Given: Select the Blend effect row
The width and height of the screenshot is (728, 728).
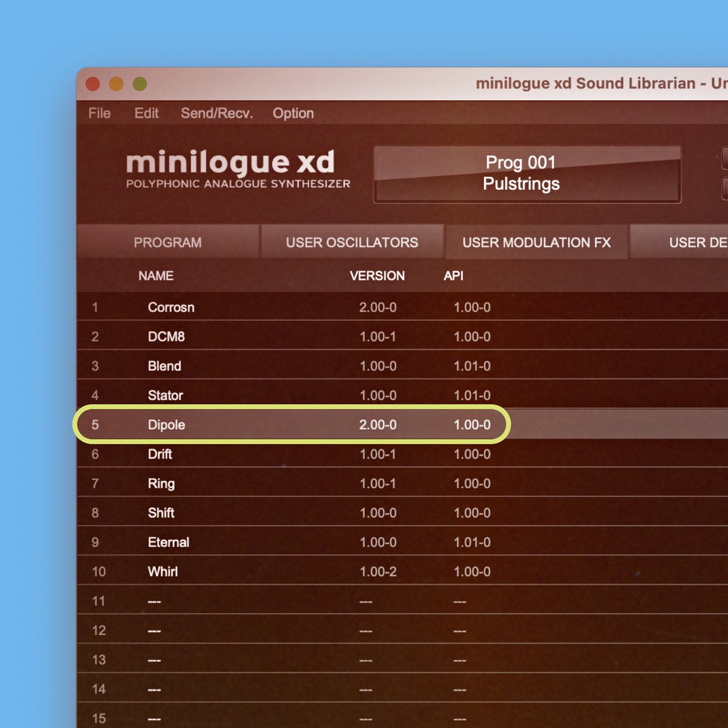Looking at the screenshot, I should coord(402,366).
